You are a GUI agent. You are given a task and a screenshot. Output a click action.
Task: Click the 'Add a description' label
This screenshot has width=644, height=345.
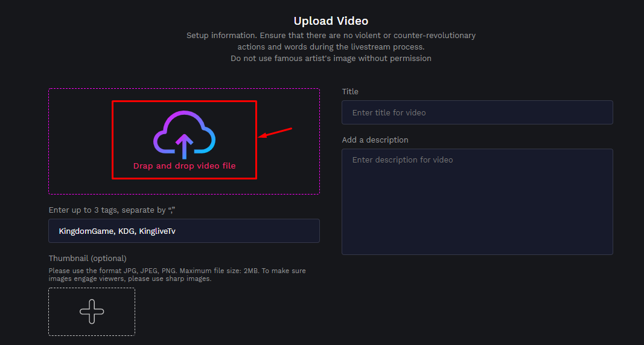tap(375, 140)
